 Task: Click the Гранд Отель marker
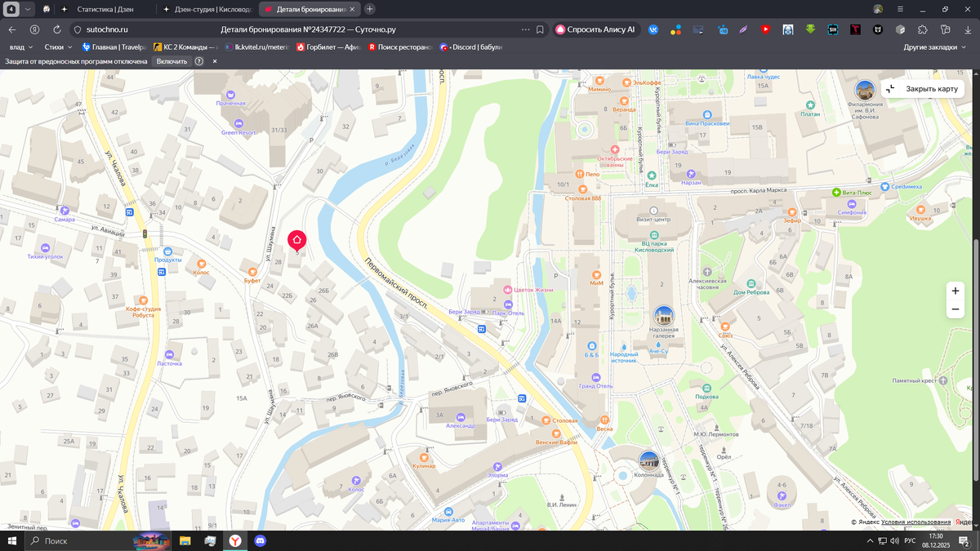click(x=596, y=378)
